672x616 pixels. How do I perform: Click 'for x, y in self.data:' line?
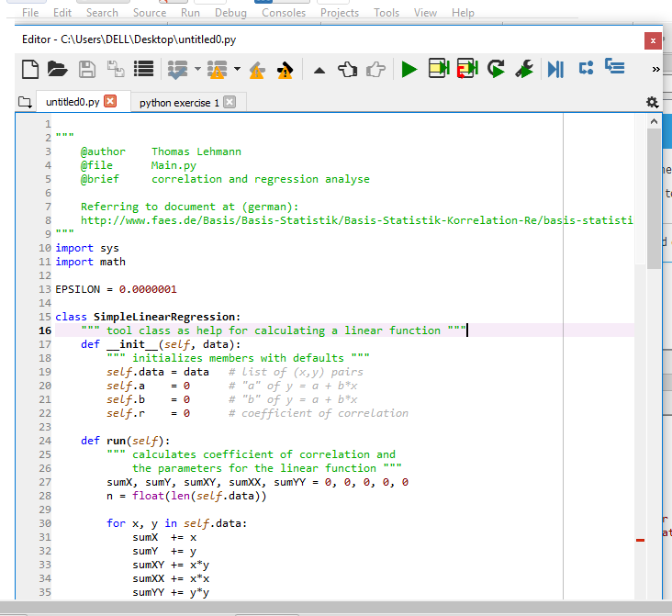click(176, 523)
